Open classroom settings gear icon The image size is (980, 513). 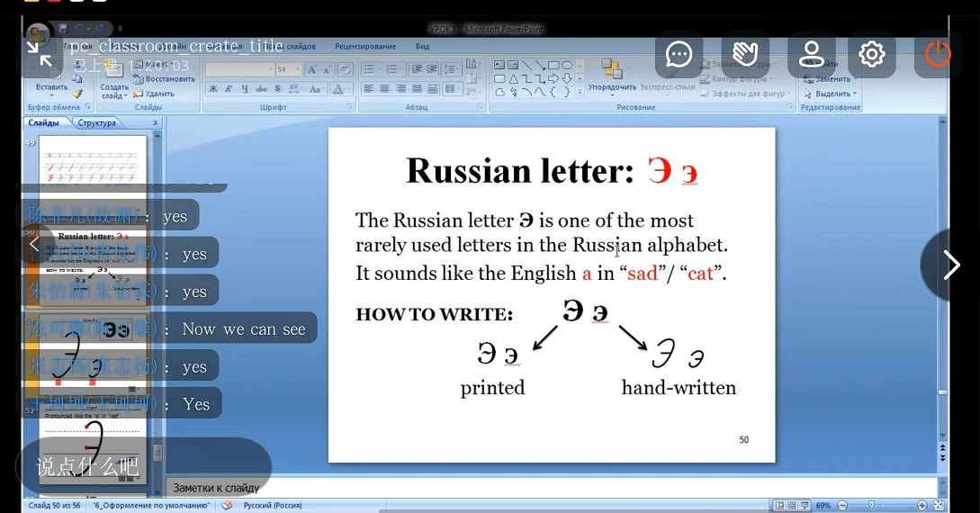coord(872,54)
